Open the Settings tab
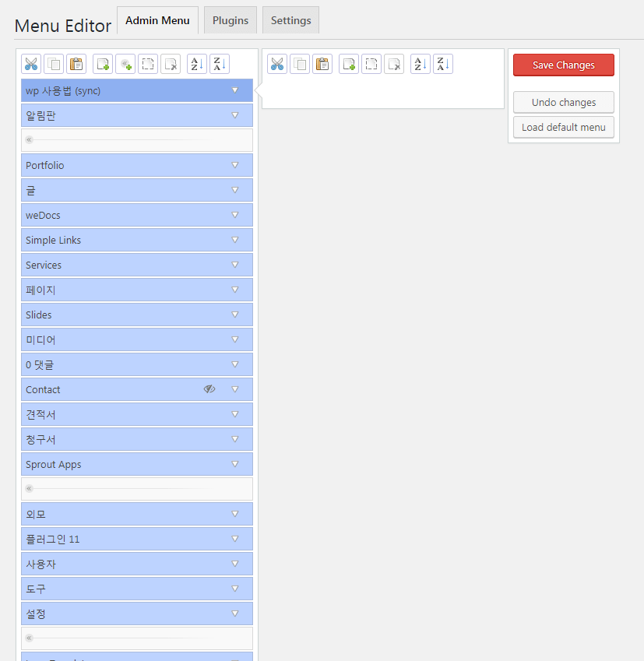 tap(290, 20)
